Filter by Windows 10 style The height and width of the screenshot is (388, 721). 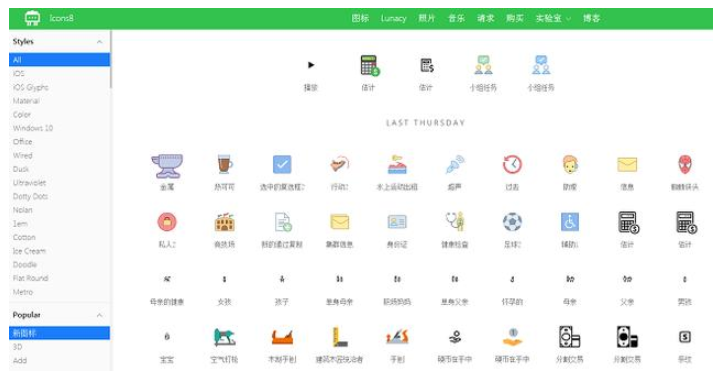pyautogui.click(x=33, y=128)
